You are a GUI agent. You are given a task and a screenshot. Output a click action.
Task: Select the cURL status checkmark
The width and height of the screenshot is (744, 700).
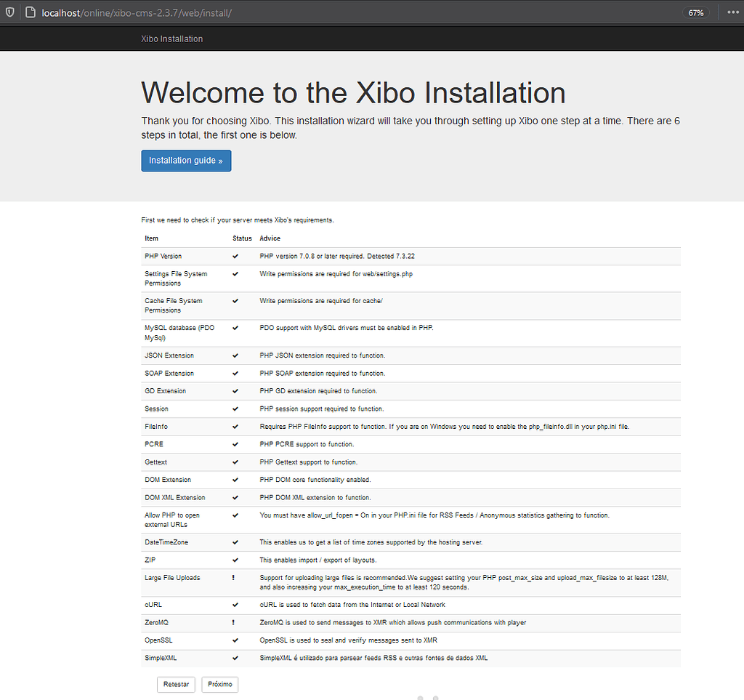[235, 604]
